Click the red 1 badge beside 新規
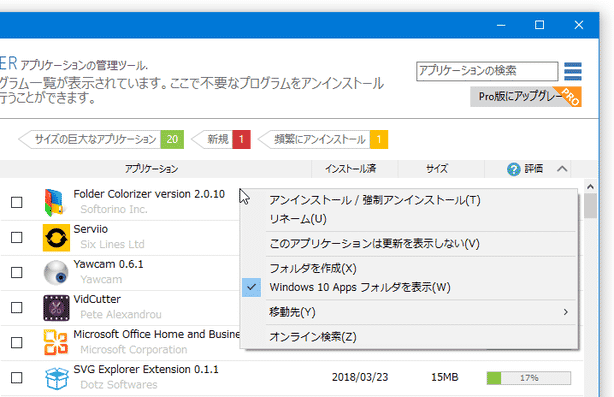The height and width of the screenshot is (397, 614). (x=242, y=139)
